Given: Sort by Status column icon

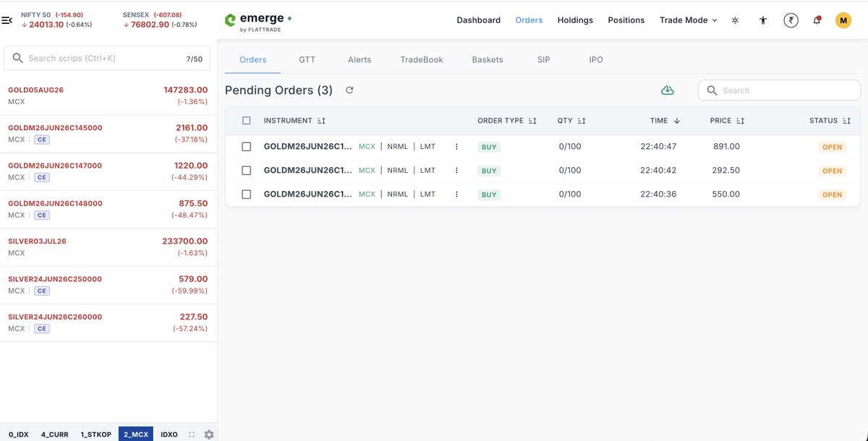Looking at the screenshot, I should tap(846, 121).
